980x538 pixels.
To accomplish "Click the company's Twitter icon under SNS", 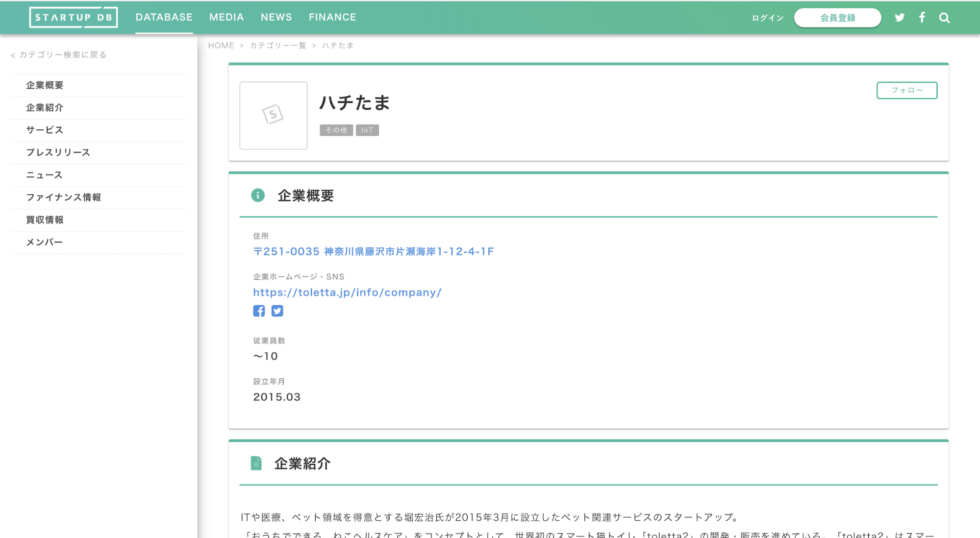I will tap(277, 310).
